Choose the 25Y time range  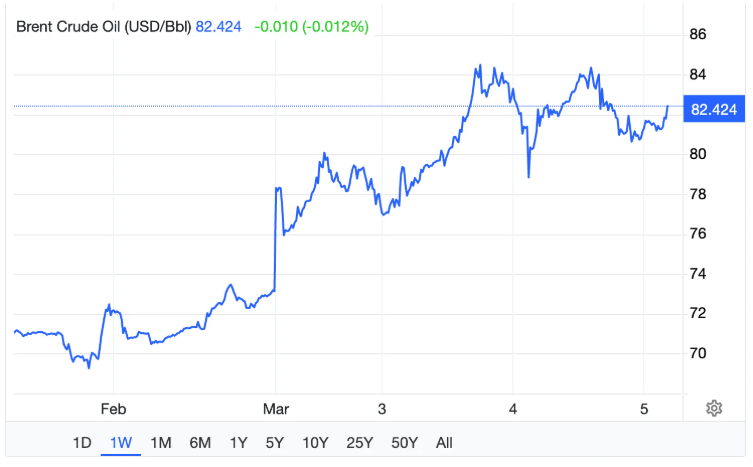coord(360,443)
